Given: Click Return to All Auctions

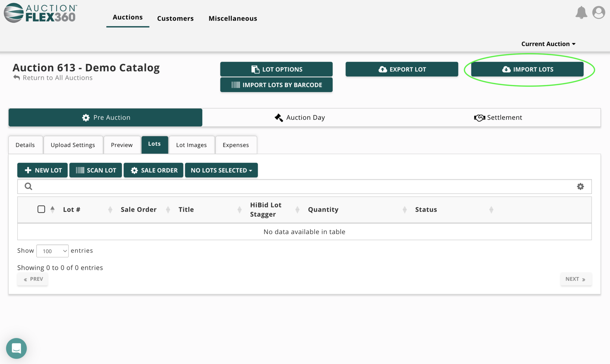Looking at the screenshot, I should click(57, 77).
